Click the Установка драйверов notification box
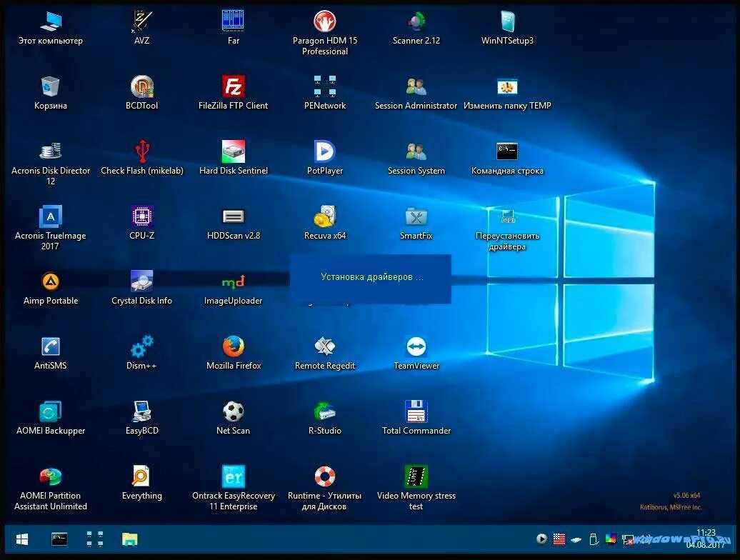 tap(371, 279)
